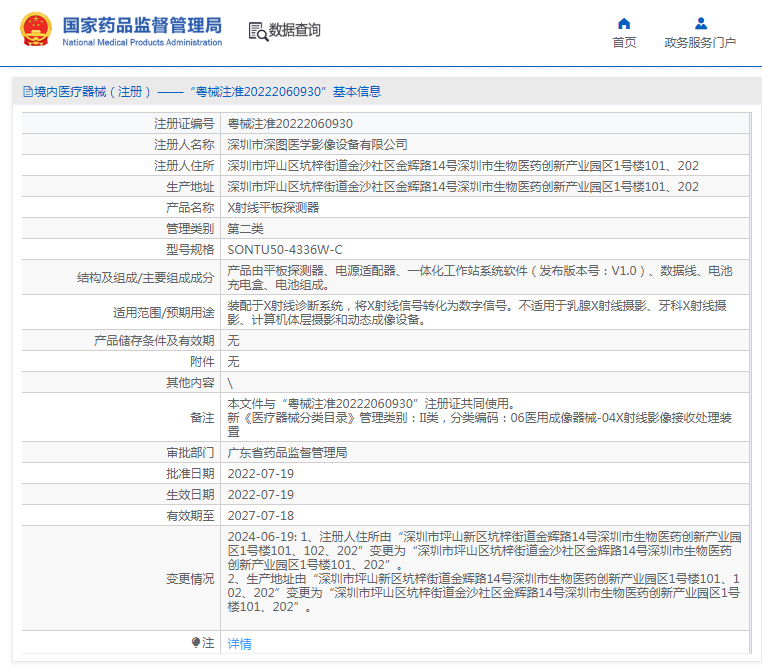Click 第二类 management category value

click(245, 228)
